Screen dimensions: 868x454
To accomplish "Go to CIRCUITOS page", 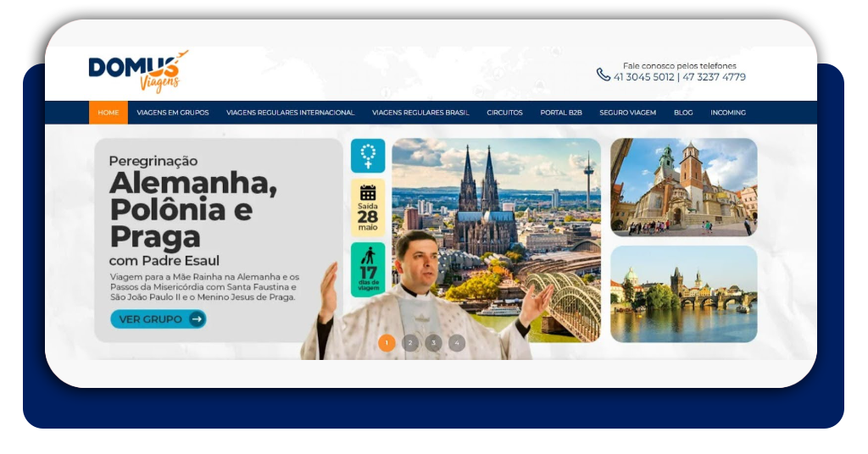I will 505,113.
